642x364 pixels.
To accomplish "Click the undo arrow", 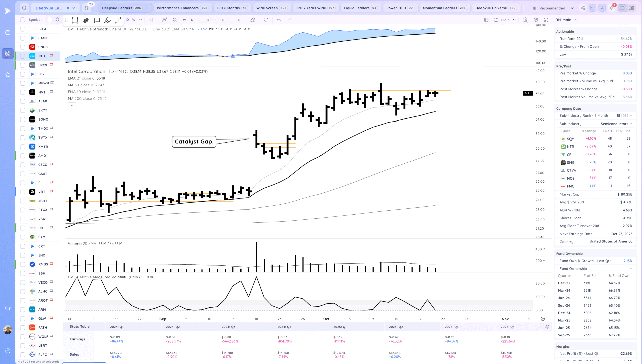I will pyautogui.click(x=279, y=20).
